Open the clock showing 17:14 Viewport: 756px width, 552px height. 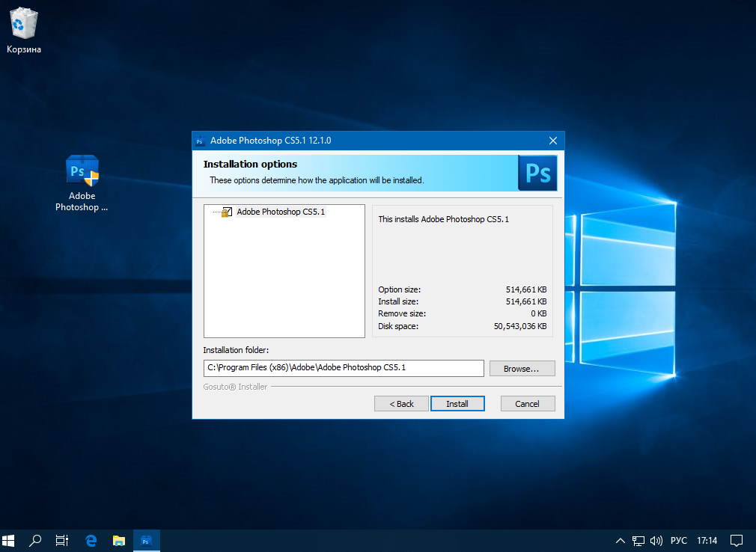(707, 541)
